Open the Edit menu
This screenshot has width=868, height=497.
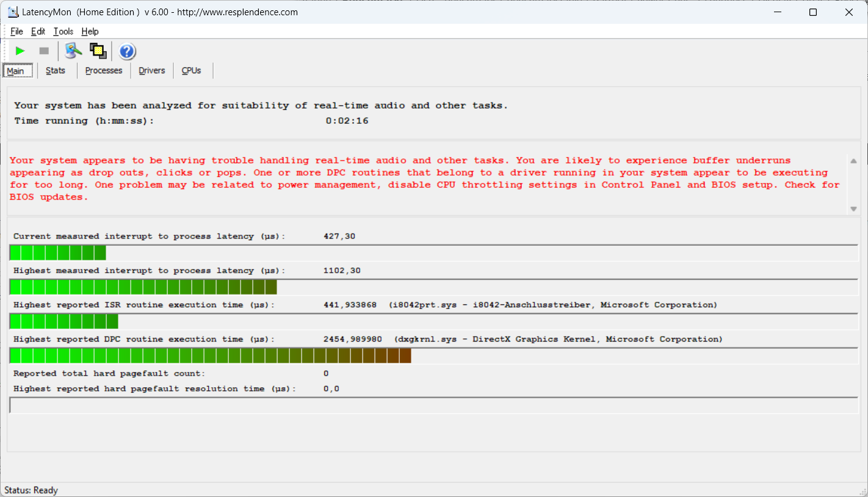pyautogui.click(x=38, y=32)
